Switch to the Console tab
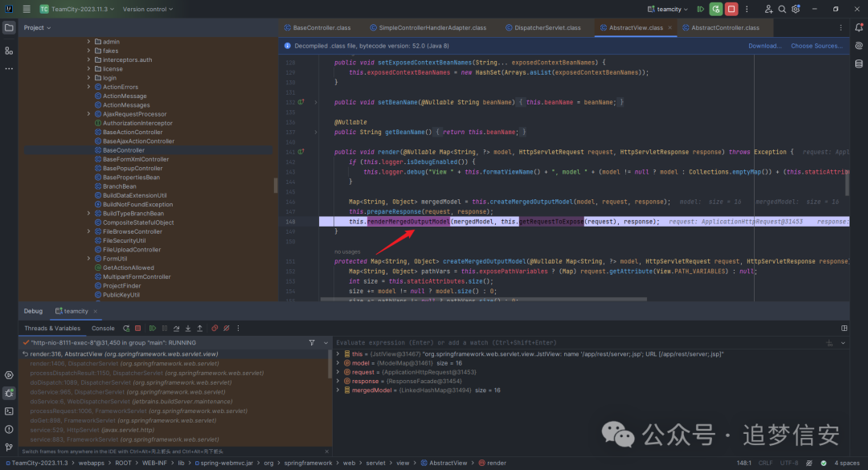This screenshot has width=868, height=470. pos(103,328)
